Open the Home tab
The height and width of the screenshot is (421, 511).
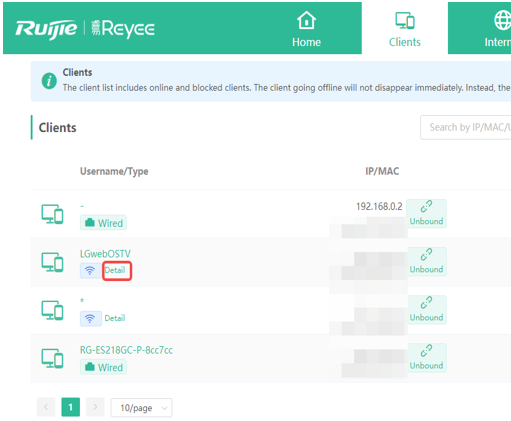coord(306,29)
